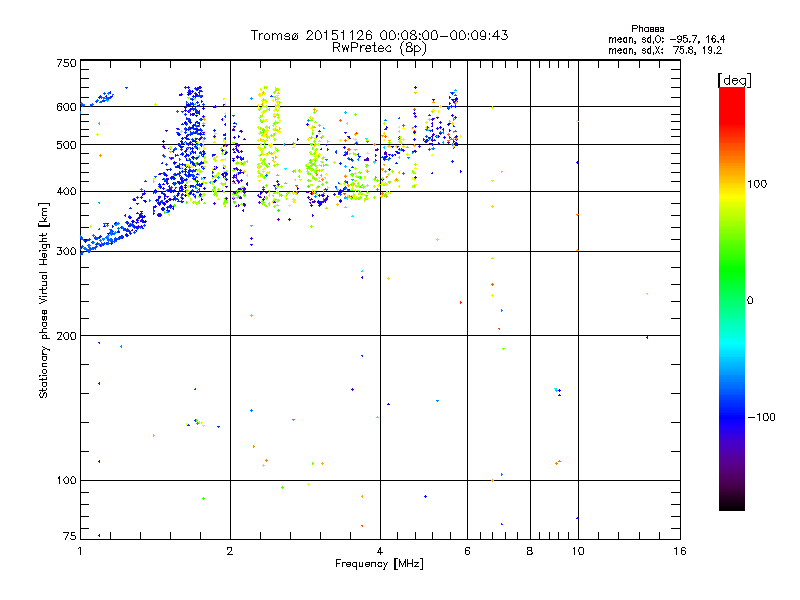Image resolution: width=800 pixels, height=600 pixels.
Task: Click the y-axis tick label '75'
Action: click(70, 536)
